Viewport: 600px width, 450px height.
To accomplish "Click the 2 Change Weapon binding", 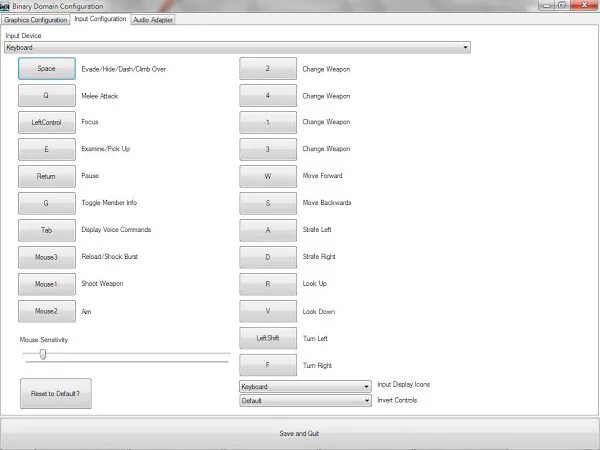I will point(268,68).
